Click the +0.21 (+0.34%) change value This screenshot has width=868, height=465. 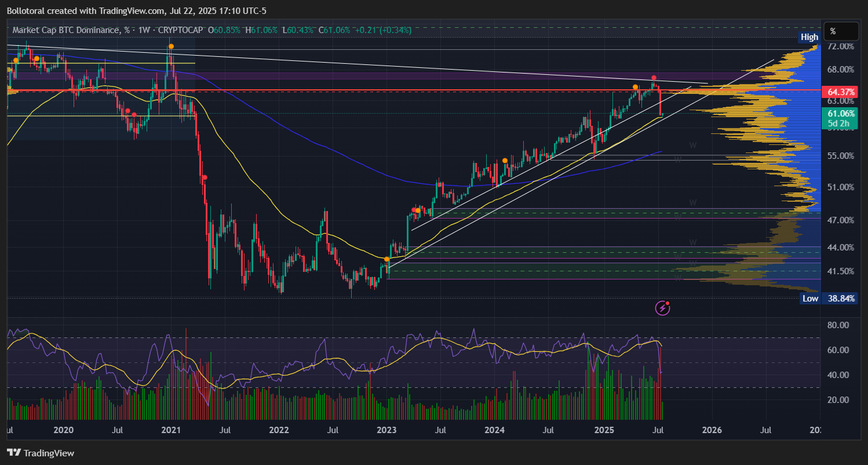coord(383,30)
